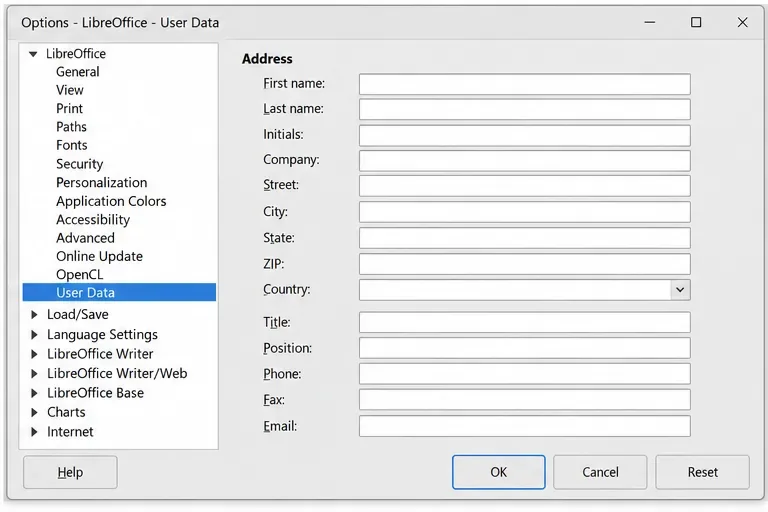Focus the Country combo box text area
Viewport: 768px width, 512px height.
click(515, 290)
